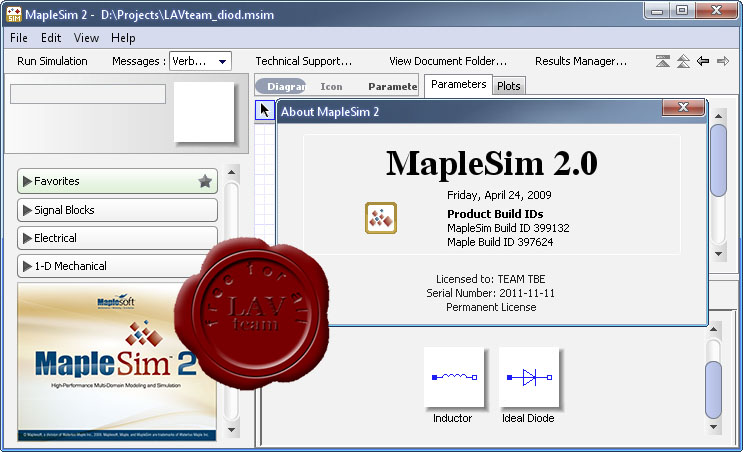Click the 'Friday, April 24, 2009' date
This screenshot has height=452, width=743.
(499, 195)
